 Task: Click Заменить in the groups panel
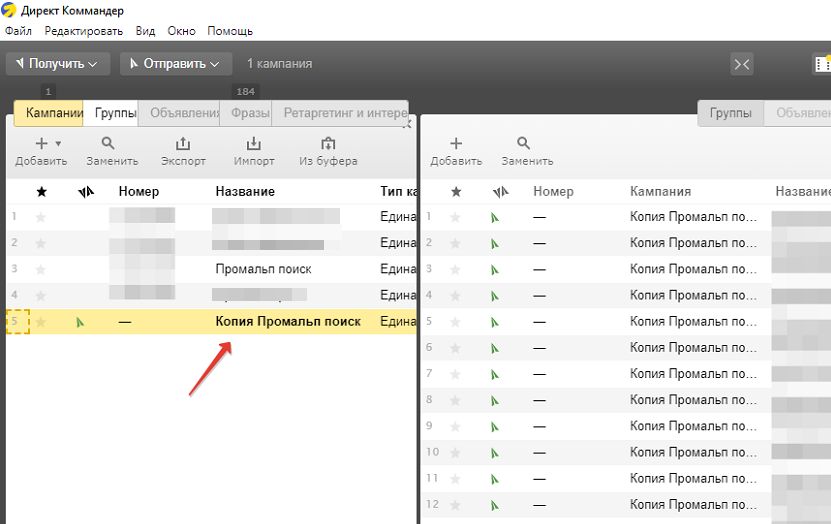point(527,152)
